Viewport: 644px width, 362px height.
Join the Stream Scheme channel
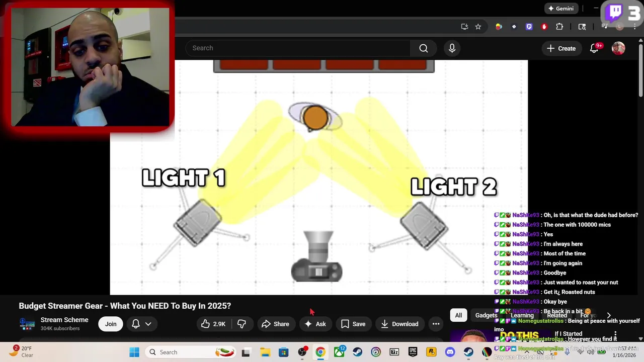tap(111, 324)
